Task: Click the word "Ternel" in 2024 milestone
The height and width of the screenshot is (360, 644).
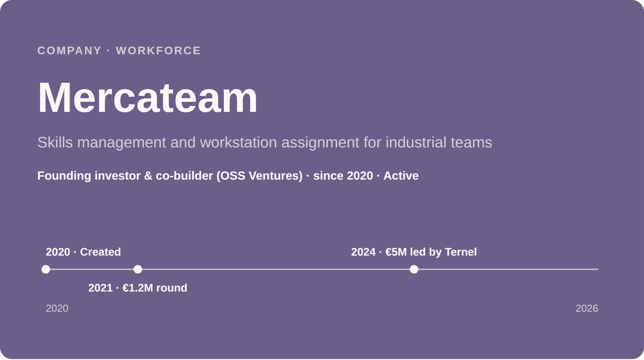Action: (x=461, y=252)
